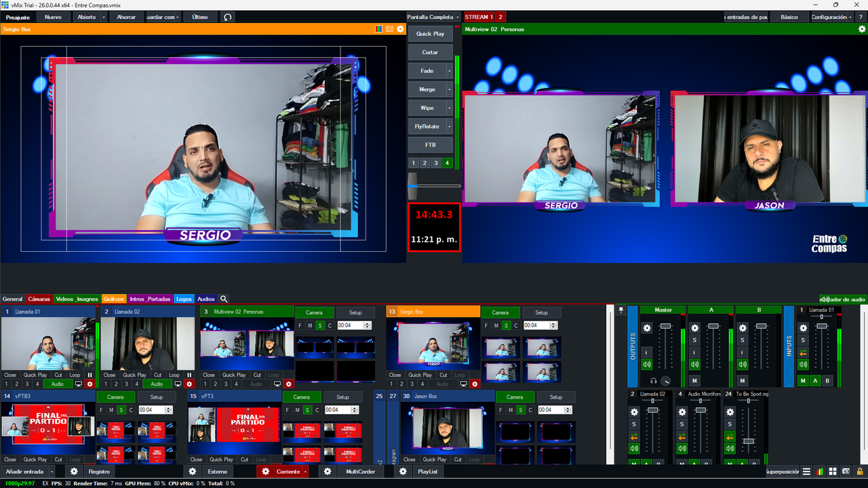Expand Wipe transition options arrow
The image size is (868, 488).
tap(449, 108)
